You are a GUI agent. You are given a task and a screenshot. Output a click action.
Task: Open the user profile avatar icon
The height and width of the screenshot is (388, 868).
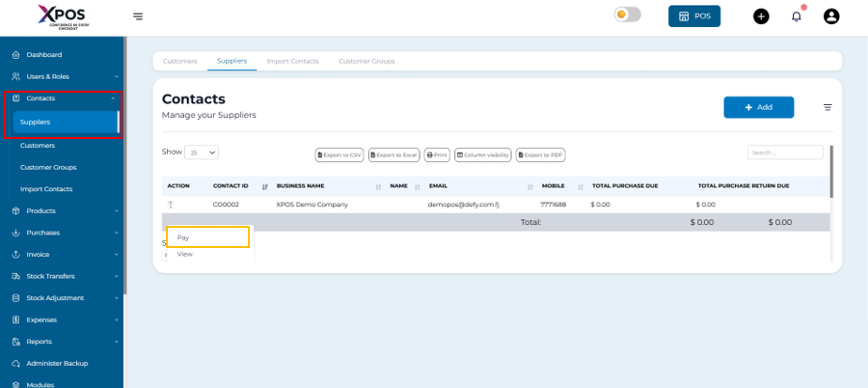pos(831,16)
